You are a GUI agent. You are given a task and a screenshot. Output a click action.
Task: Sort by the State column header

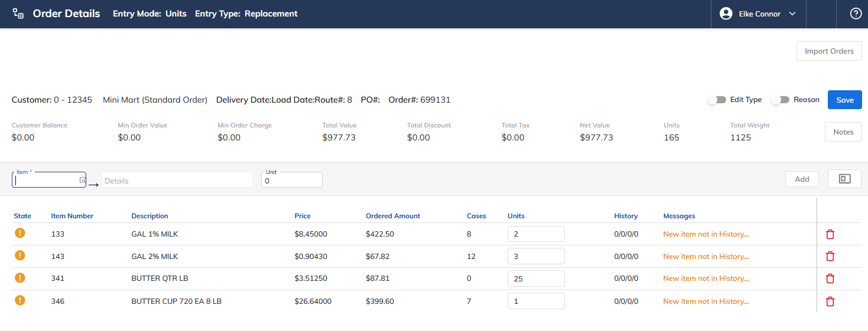click(22, 216)
